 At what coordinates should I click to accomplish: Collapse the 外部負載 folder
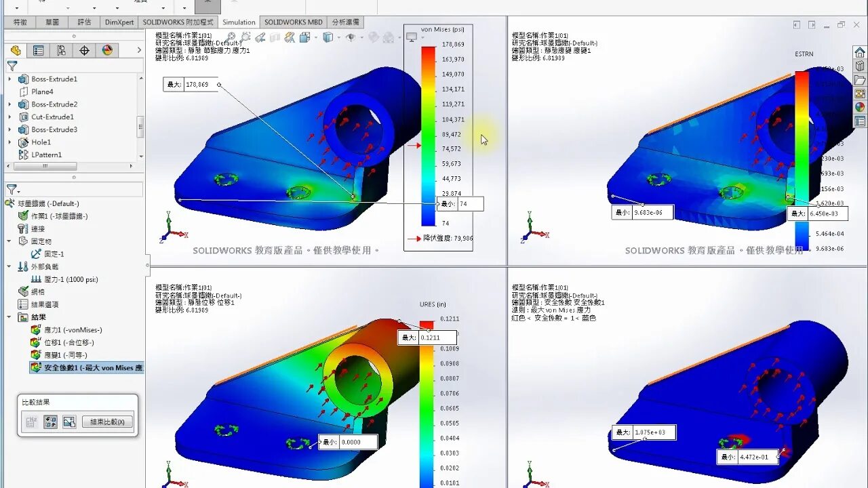pyautogui.click(x=9, y=266)
